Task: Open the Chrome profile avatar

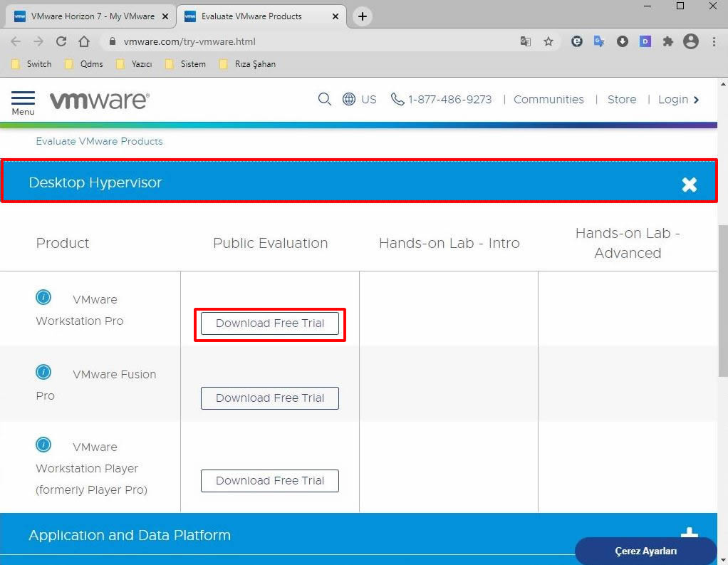Action: pos(691,41)
